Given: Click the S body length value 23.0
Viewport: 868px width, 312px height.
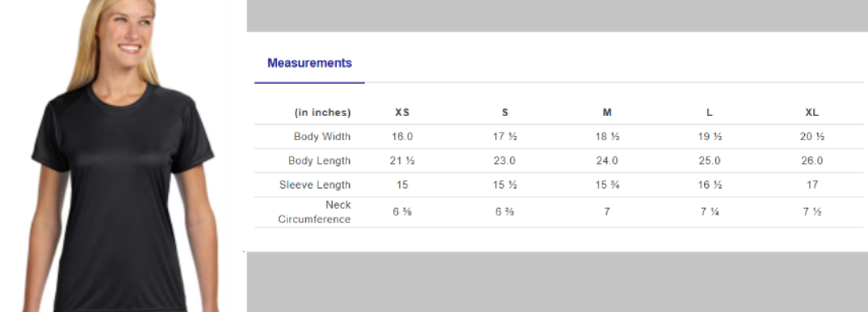Looking at the screenshot, I should (x=505, y=161).
